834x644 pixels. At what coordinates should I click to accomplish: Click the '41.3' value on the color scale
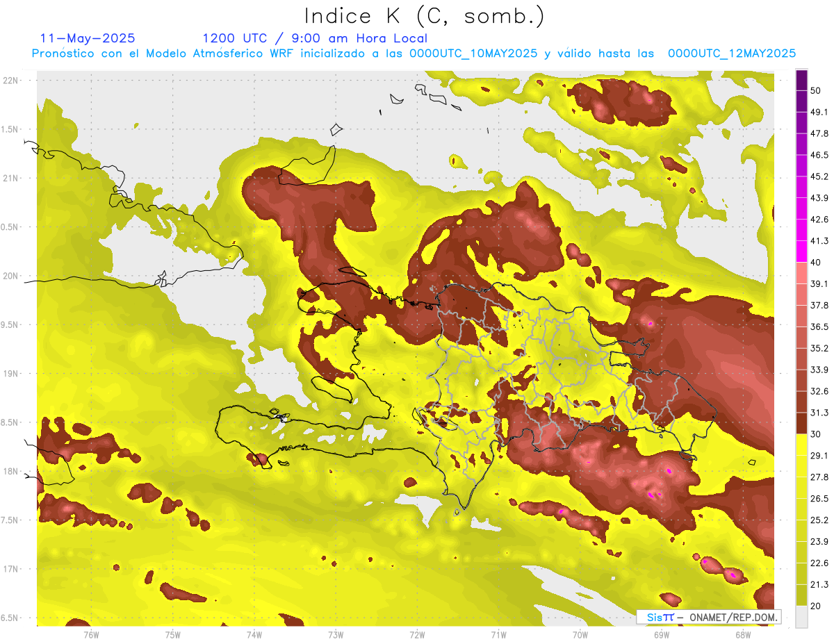819,241
